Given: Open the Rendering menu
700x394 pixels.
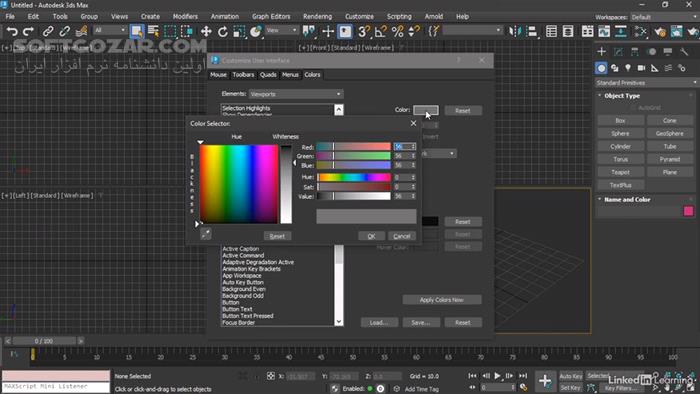Looking at the screenshot, I should coord(317,17).
